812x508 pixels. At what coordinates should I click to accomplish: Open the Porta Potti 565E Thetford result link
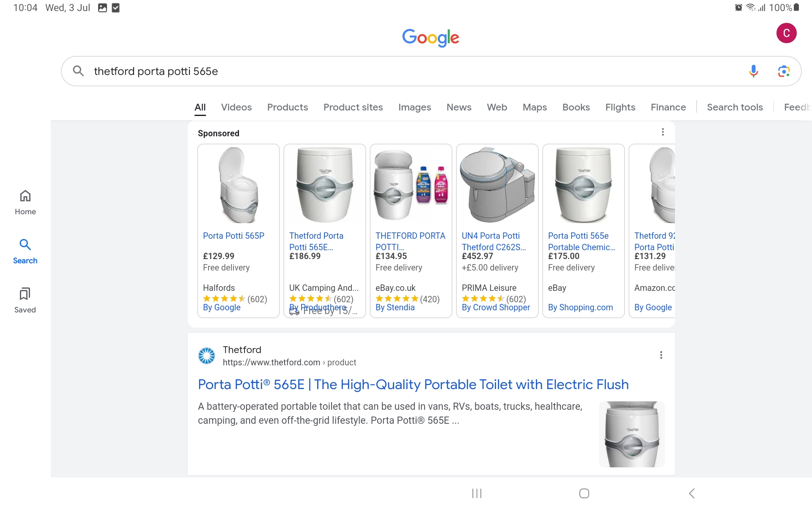click(413, 384)
